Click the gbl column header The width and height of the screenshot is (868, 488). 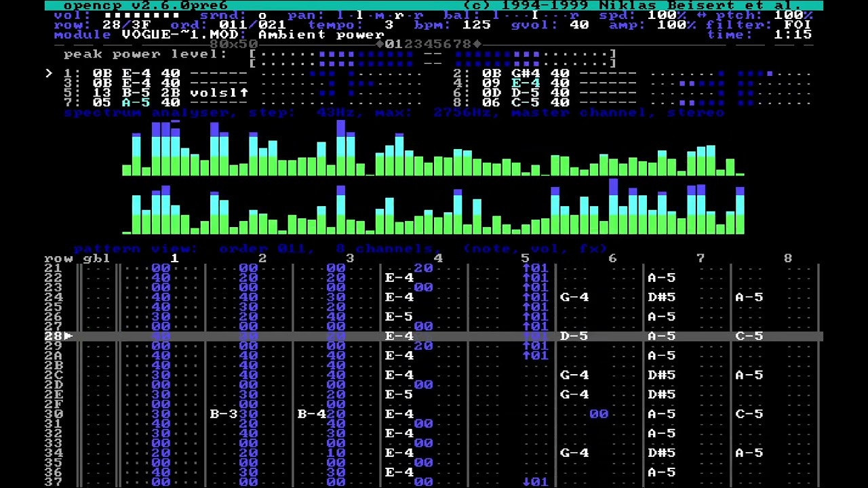[x=96, y=258]
